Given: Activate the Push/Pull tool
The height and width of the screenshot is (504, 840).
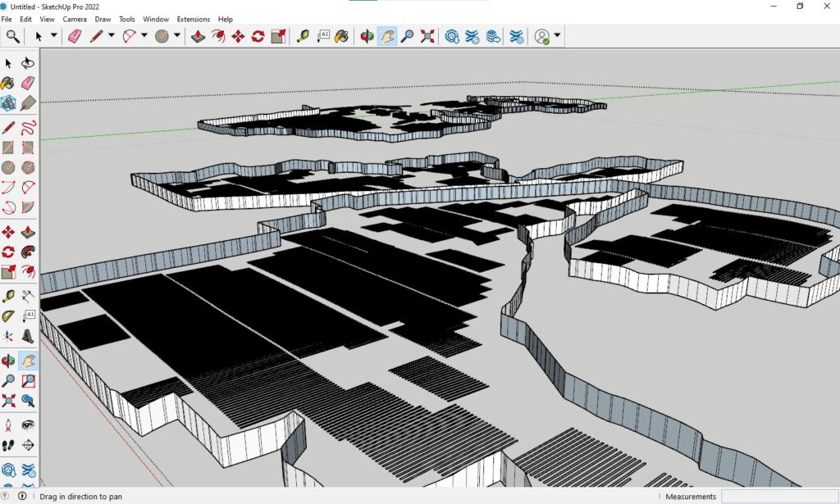Looking at the screenshot, I should pyautogui.click(x=199, y=35).
